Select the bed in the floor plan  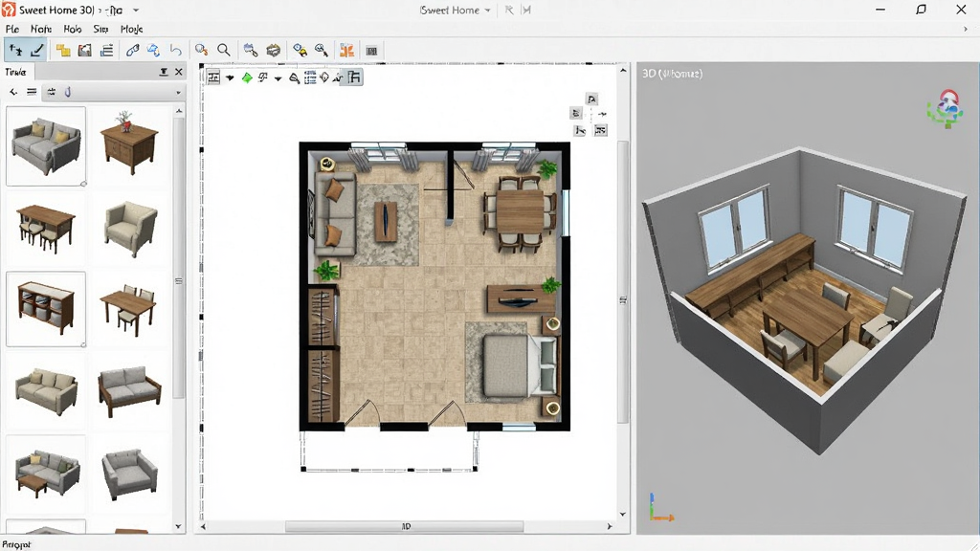pos(520,365)
